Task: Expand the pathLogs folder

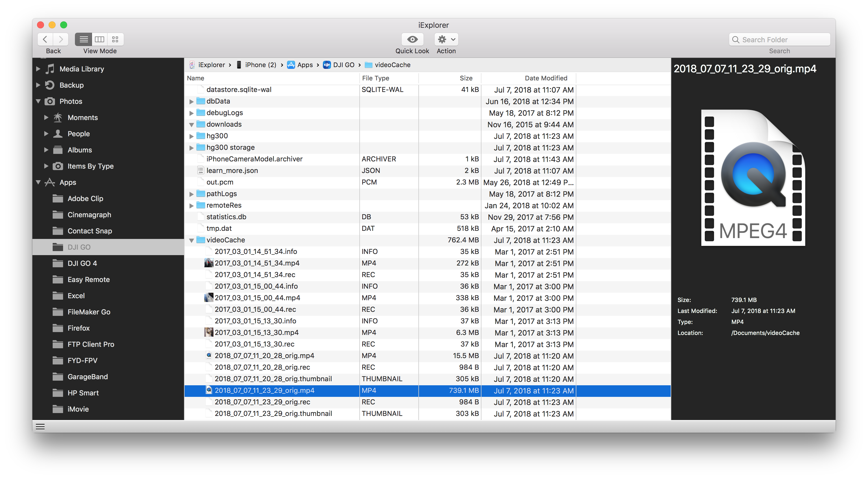Action: pyautogui.click(x=191, y=194)
